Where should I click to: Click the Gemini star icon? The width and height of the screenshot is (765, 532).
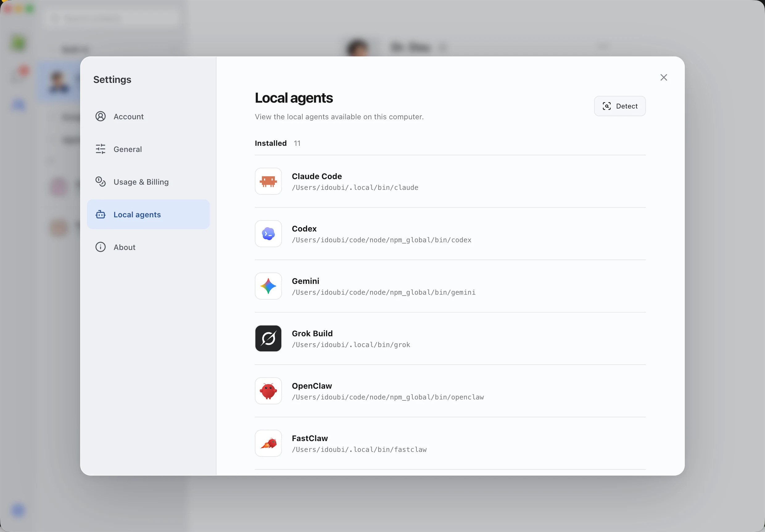[x=268, y=286]
